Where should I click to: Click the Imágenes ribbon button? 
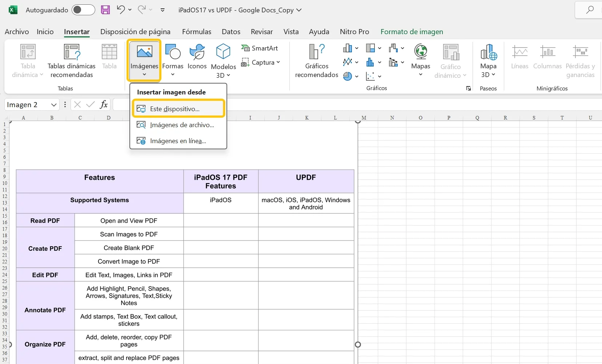[x=144, y=60]
